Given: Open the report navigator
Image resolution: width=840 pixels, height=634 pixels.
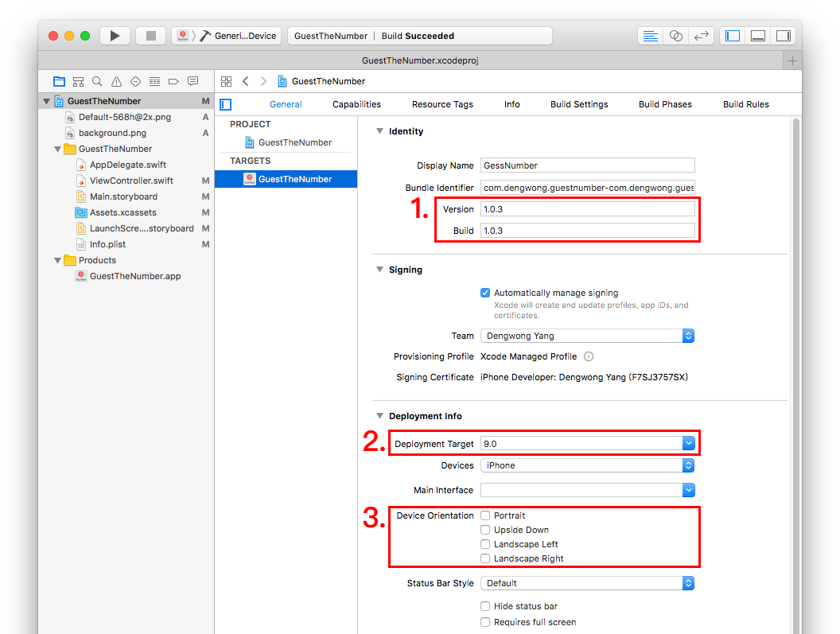Looking at the screenshot, I should (192, 81).
